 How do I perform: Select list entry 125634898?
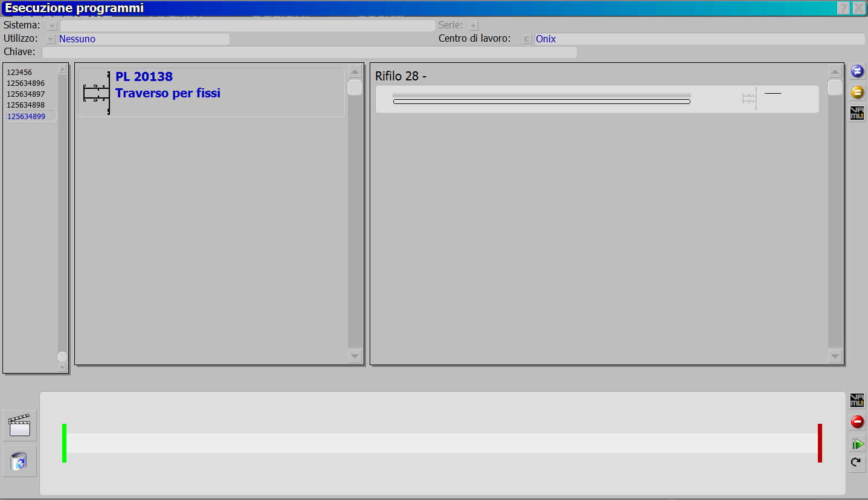[x=26, y=105]
